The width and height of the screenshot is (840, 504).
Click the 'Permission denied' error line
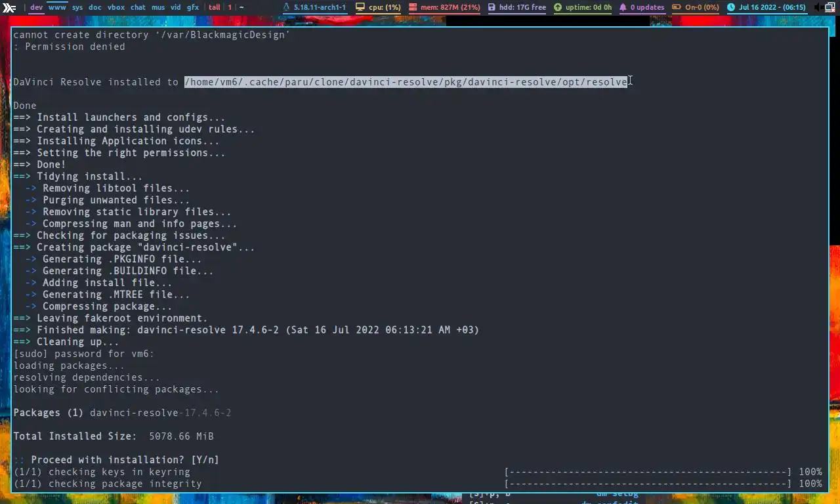pyautogui.click(x=69, y=47)
